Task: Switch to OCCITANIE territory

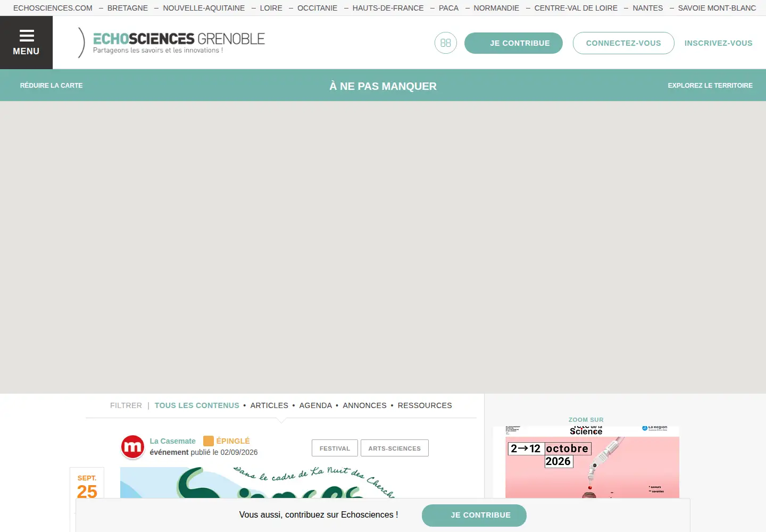Action: click(317, 8)
